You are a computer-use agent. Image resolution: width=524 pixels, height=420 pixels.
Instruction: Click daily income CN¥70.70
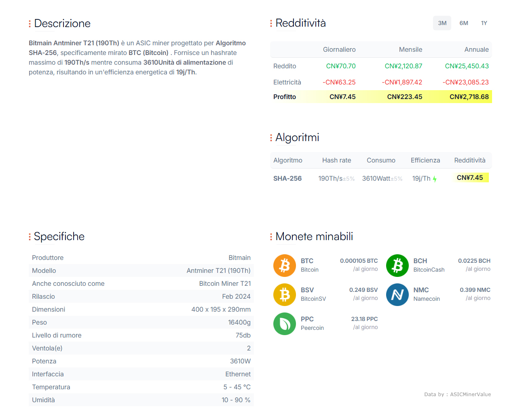pos(341,66)
